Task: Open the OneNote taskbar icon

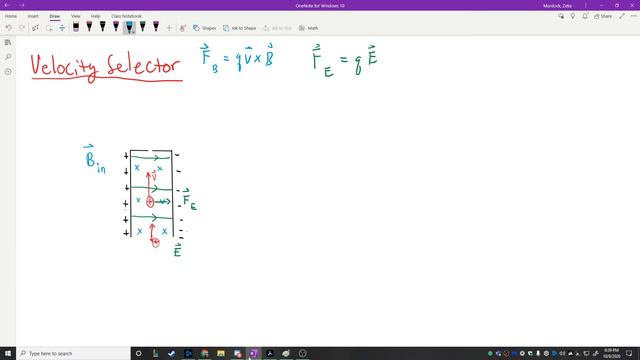Action: [253, 353]
